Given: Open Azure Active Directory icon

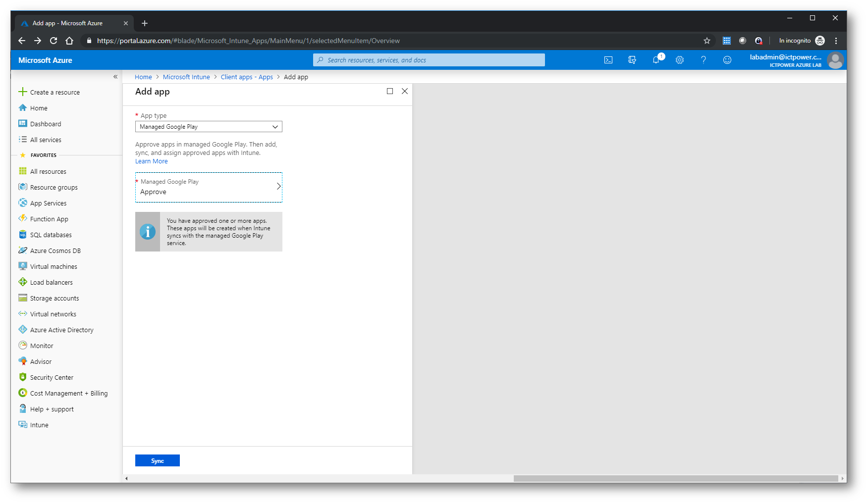Looking at the screenshot, I should 23,329.
